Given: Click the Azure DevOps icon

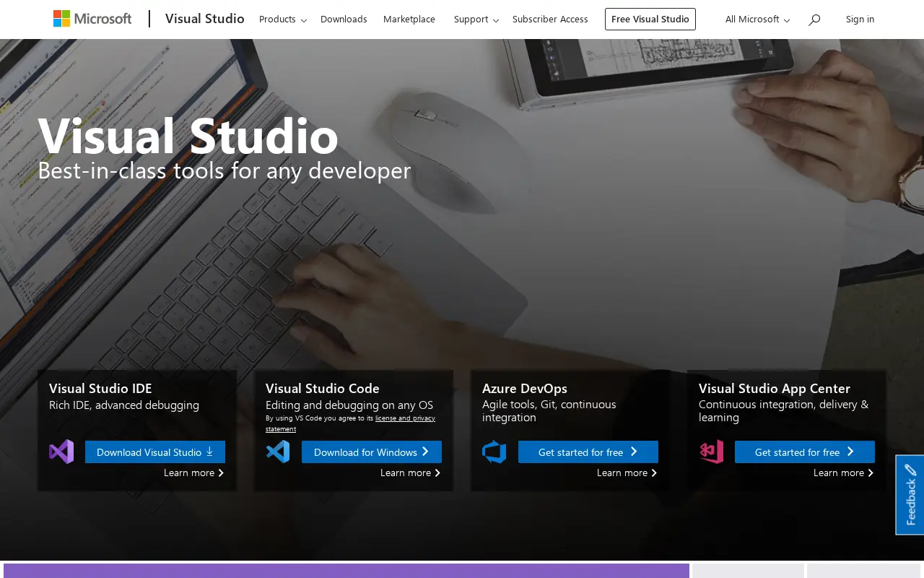Looking at the screenshot, I should point(494,452).
